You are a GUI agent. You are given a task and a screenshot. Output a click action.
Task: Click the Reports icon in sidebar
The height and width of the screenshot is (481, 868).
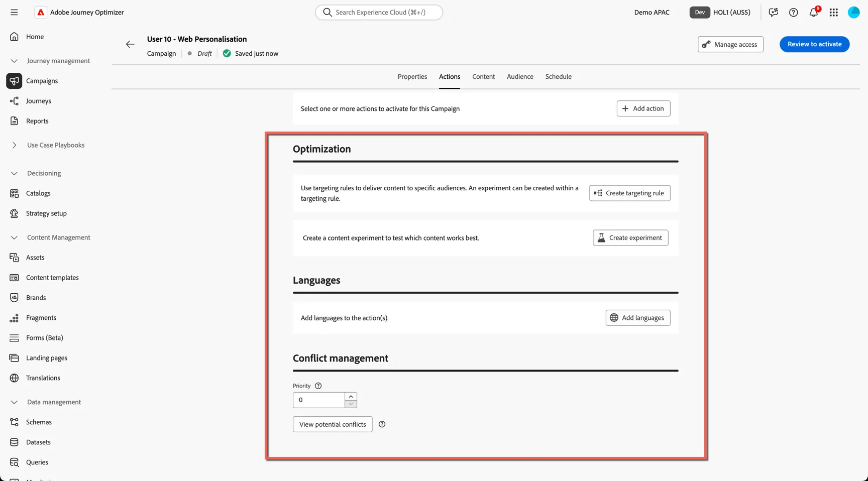pyautogui.click(x=14, y=121)
